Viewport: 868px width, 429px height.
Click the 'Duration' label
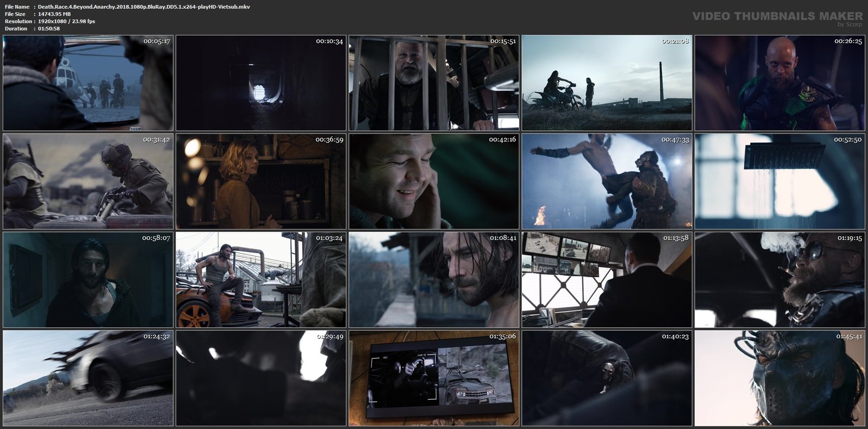tap(16, 28)
